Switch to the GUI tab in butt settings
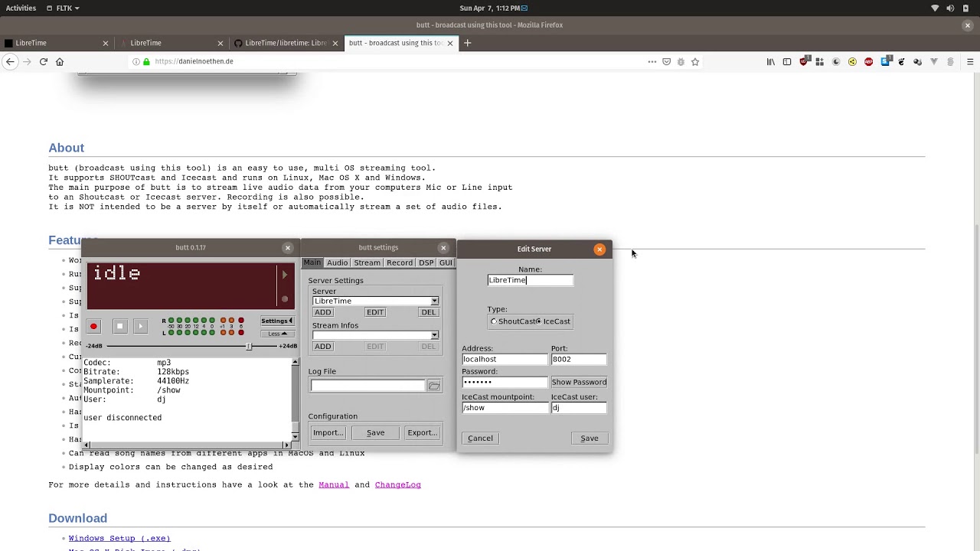This screenshot has height=551, width=980. click(445, 262)
